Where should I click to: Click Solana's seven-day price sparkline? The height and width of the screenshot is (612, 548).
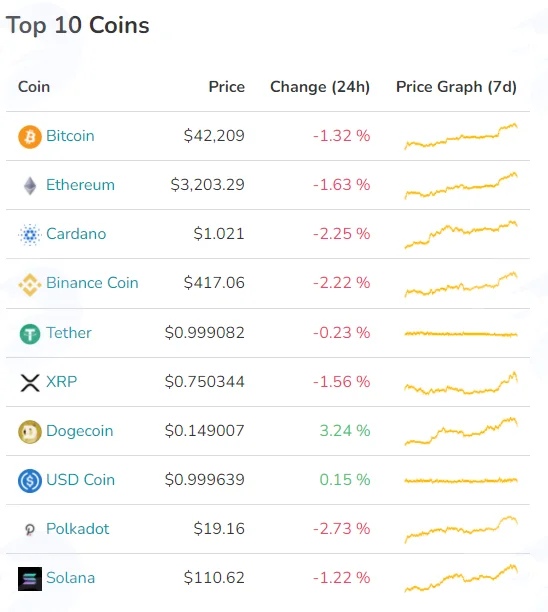(461, 578)
